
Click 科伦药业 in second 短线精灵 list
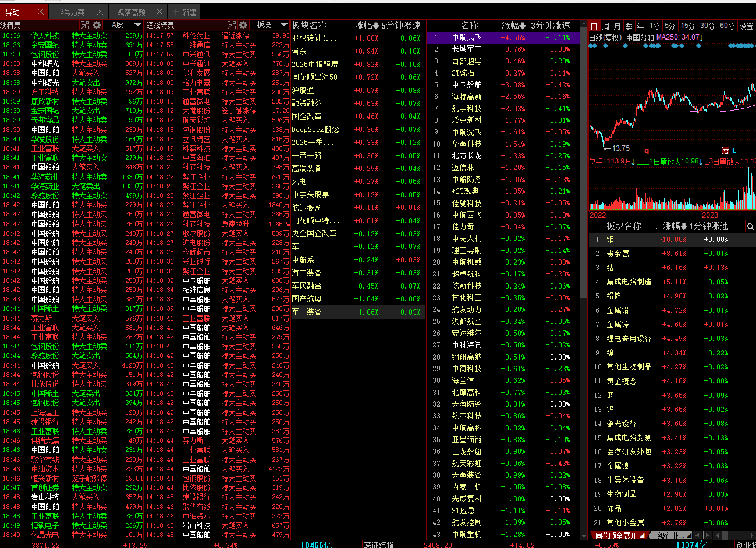click(196, 35)
